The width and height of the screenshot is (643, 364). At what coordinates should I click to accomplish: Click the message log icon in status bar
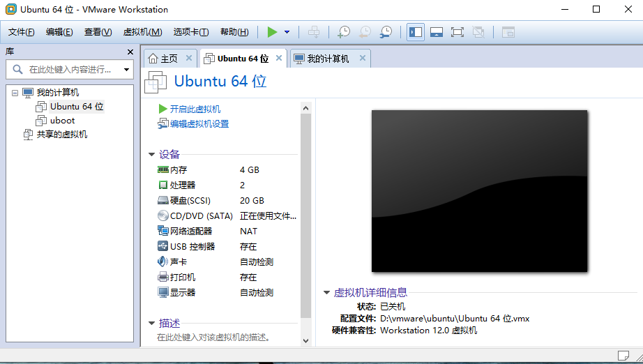pyautogui.click(x=623, y=356)
